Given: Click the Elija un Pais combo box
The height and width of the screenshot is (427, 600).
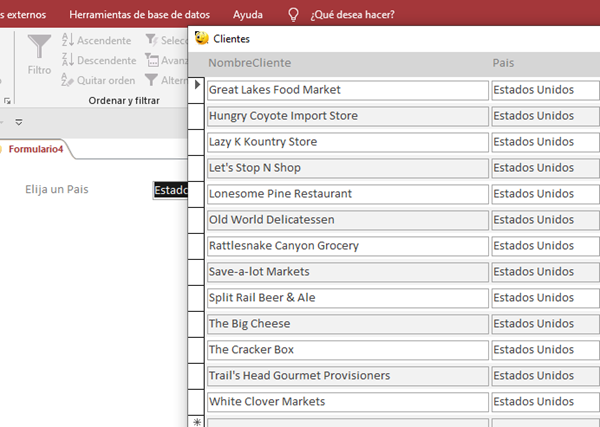Looking at the screenshot, I should (x=170, y=189).
